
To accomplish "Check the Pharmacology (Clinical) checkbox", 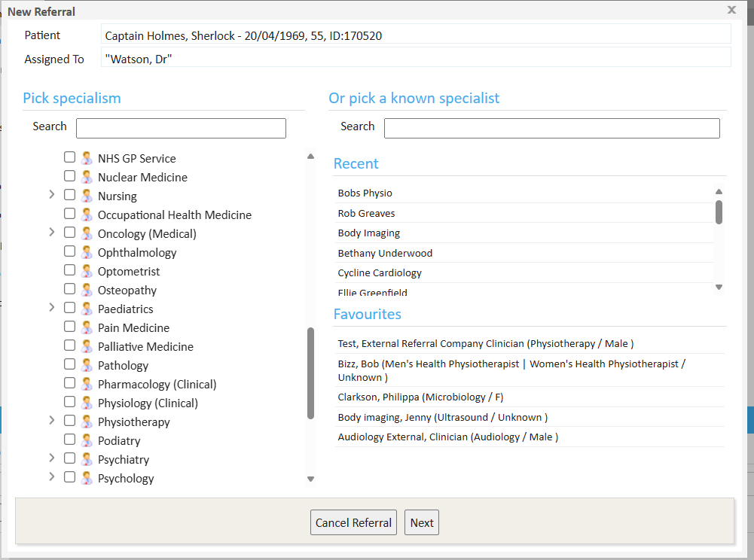I will click(x=69, y=383).
